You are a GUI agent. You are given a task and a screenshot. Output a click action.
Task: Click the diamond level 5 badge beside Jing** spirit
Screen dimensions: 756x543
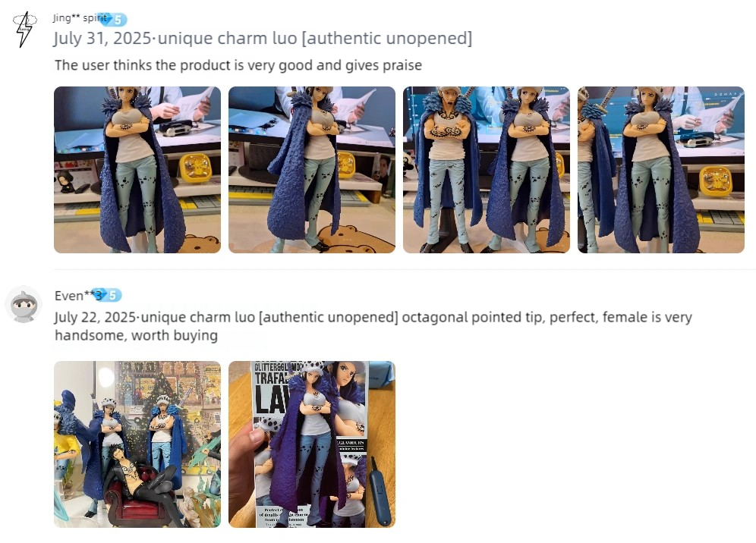(x=113, y=19)
